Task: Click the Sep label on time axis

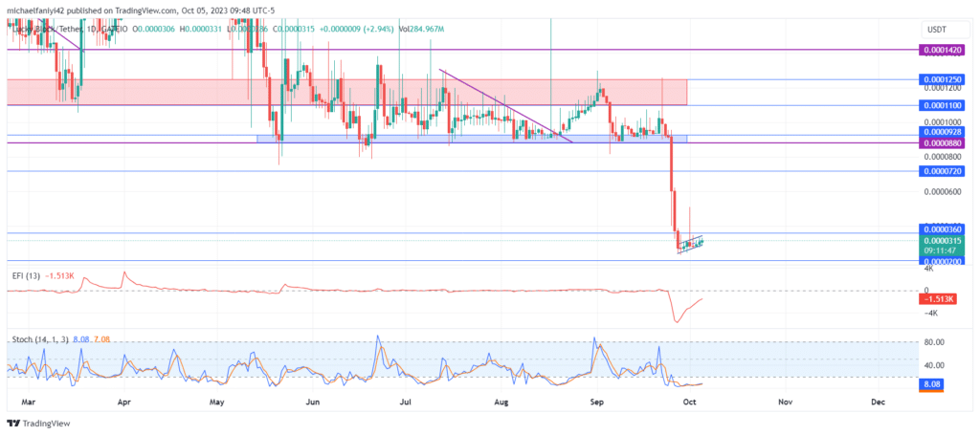Action: (597, 402)
